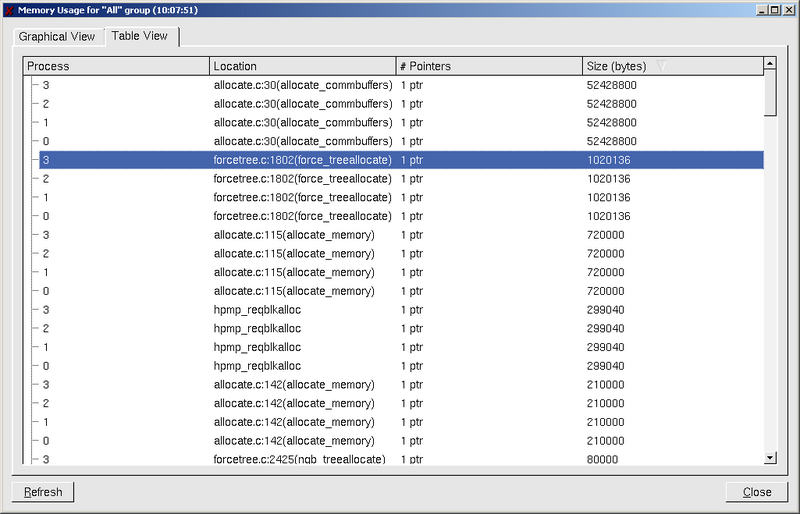Click the sort arrow in the Size (bytes) header

pos(662,66)
